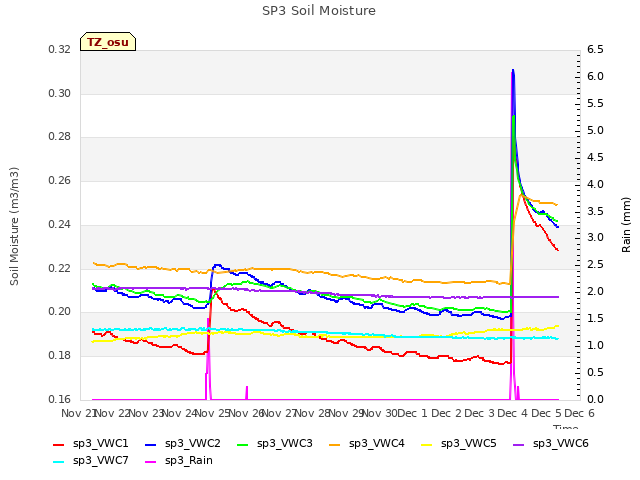Image resolution: width=640 pixels, height=480 pixels.
Task: Click the 1.0 rain axis tick label
Action: (x=595, y=345)
